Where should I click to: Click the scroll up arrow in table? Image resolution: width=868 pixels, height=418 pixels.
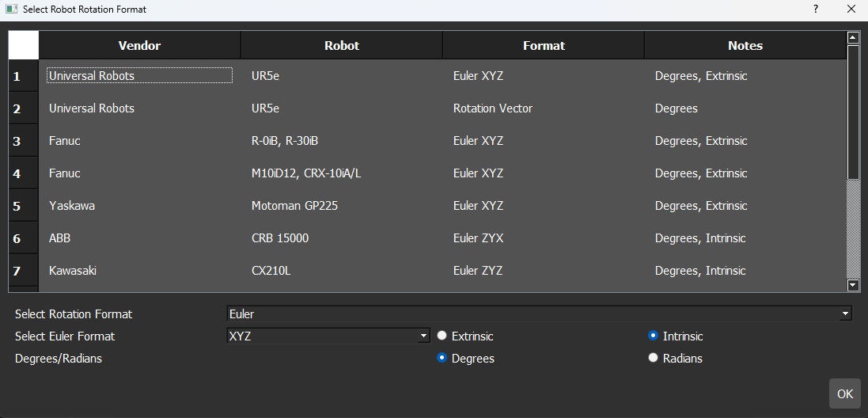pyautogui.click(x=853, y=37)
